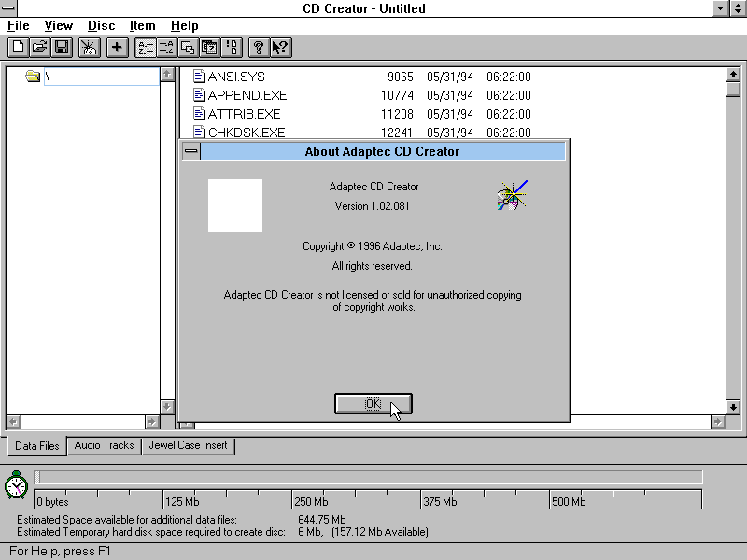Open disc properties via calendar toolbar icon
747x560 pixels.
[211, 47]
